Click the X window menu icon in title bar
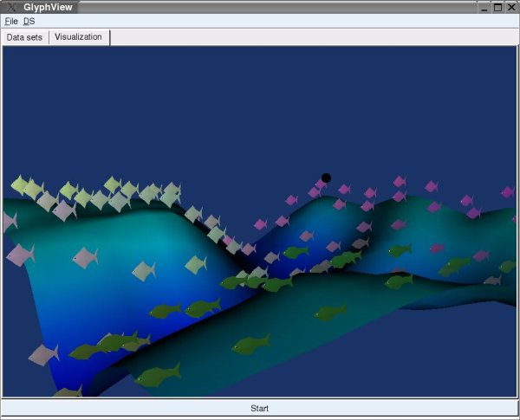Image resolution: width=520 pixels, height=420 pixels. coord(9,7)
